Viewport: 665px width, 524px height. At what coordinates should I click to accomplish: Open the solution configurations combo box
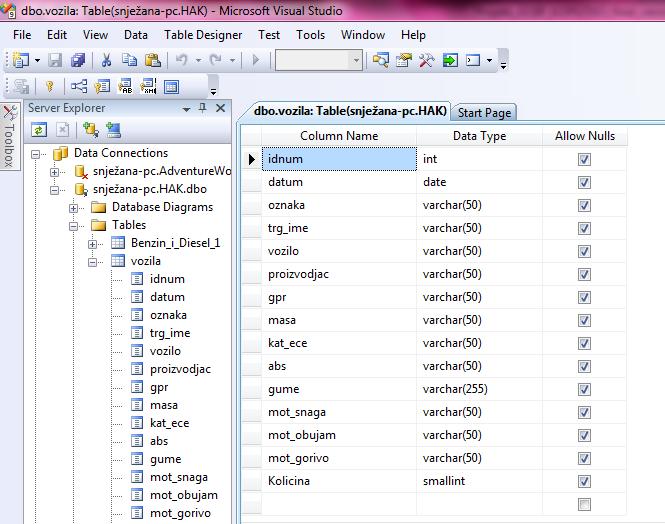click(319, 60)
